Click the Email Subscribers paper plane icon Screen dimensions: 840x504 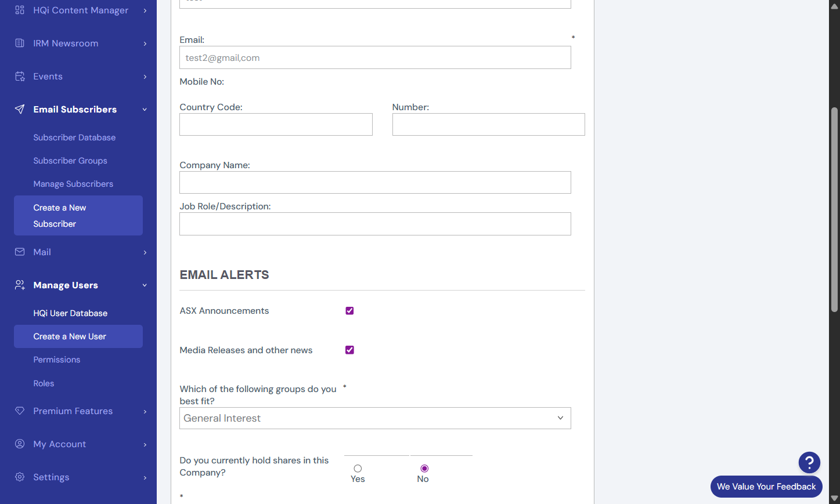click(20, 109)
